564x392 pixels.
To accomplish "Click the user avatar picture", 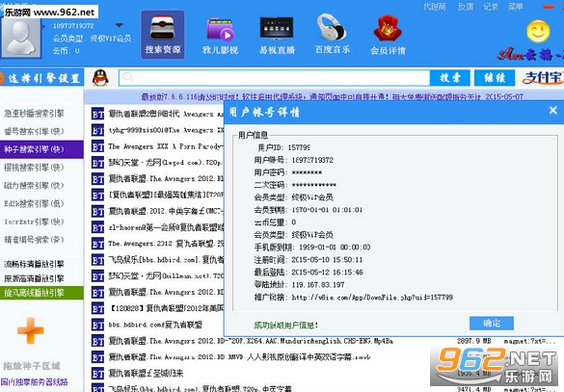I will (21, 38).
